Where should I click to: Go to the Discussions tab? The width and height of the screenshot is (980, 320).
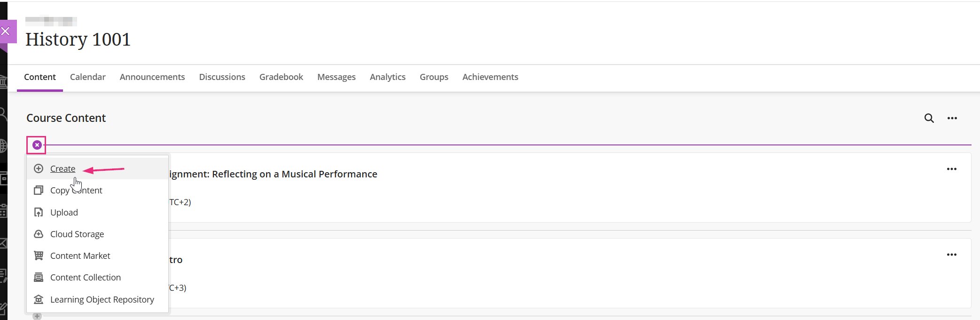pos(222,77)
